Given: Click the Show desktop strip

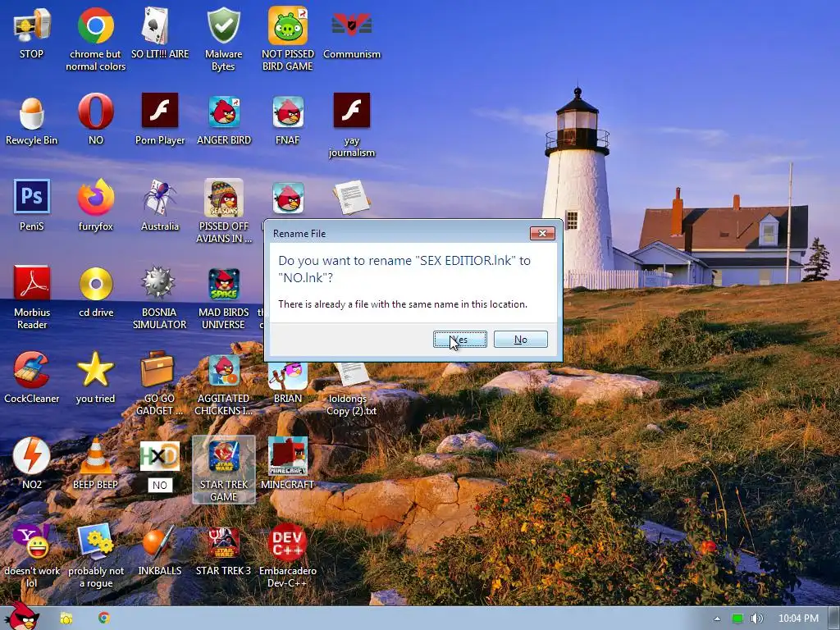Looking at the screenshot, I should pos(835,619).
